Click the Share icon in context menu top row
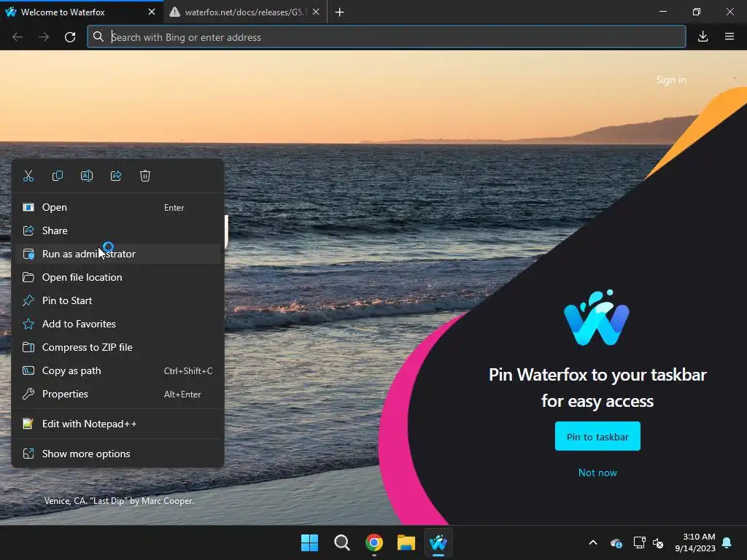This screenshot has width=747, height=560. click(x=116, y=176)
